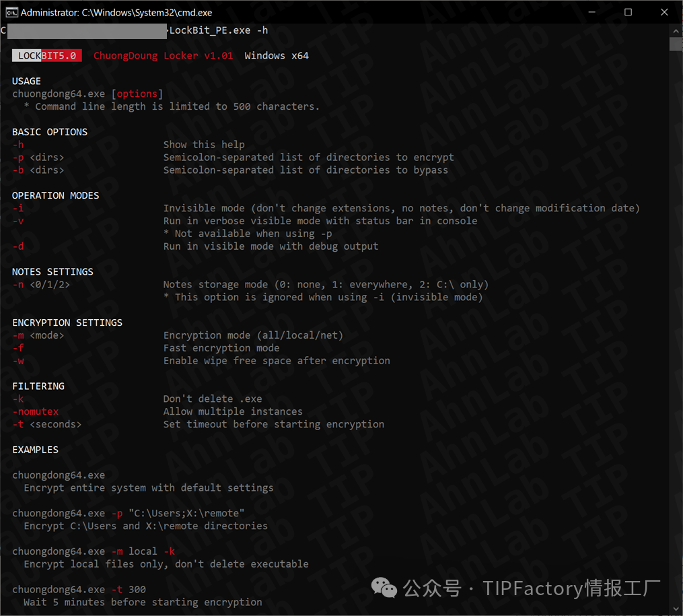Click 'Show this help' description
This screenshot has height=616, width=683.
coord(204,145)
